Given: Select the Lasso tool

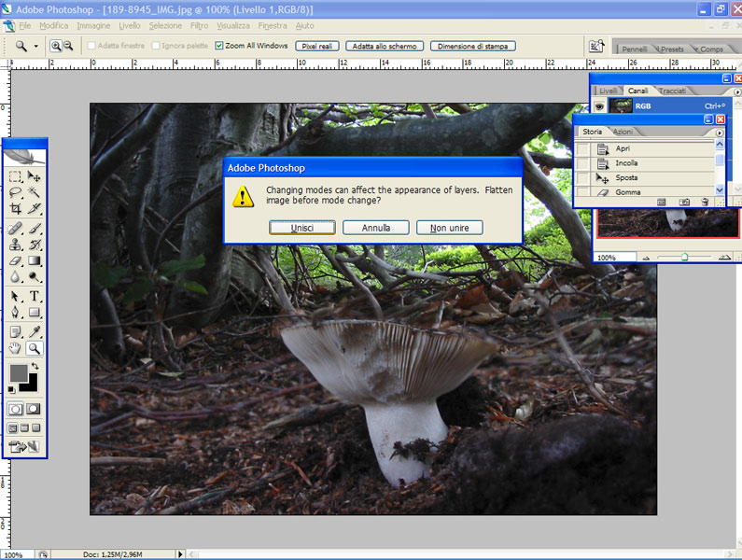Looking at the screenshot, I should (15, 192).
